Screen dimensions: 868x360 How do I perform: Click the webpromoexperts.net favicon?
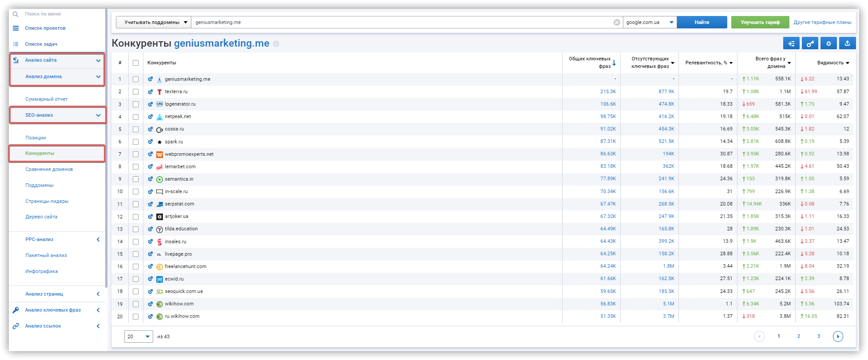coord(159,154)
